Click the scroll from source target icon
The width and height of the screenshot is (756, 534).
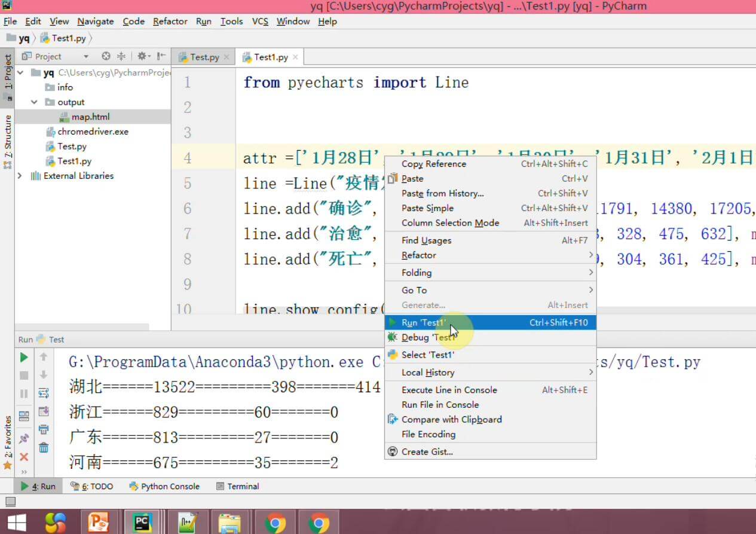click(x=106, y=56)
